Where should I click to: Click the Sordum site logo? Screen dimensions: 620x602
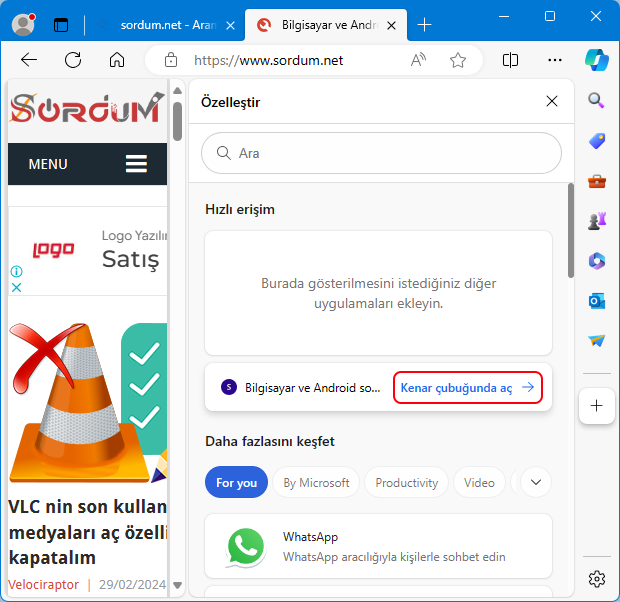point(87,108)
